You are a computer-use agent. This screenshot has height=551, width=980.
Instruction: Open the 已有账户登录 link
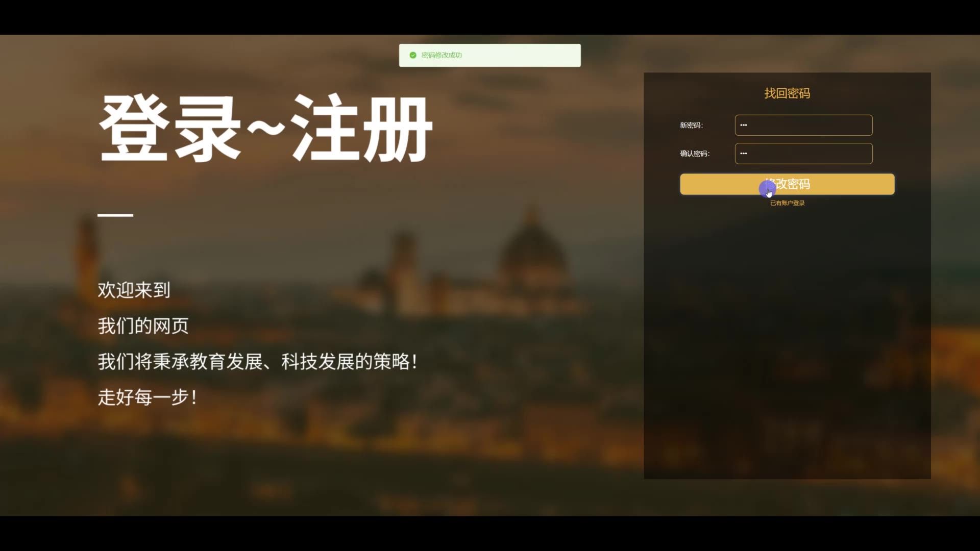coord(787,203)
